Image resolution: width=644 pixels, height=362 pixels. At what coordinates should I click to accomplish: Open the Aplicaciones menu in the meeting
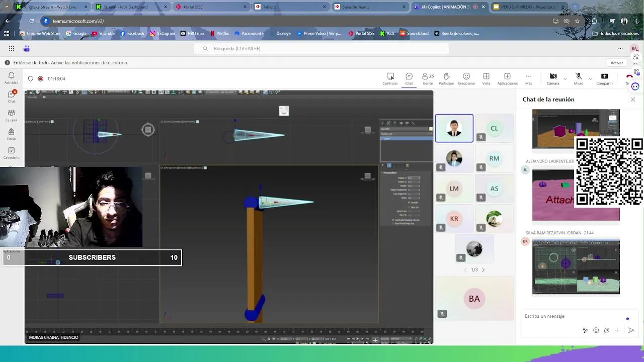(x=507, y=78)
